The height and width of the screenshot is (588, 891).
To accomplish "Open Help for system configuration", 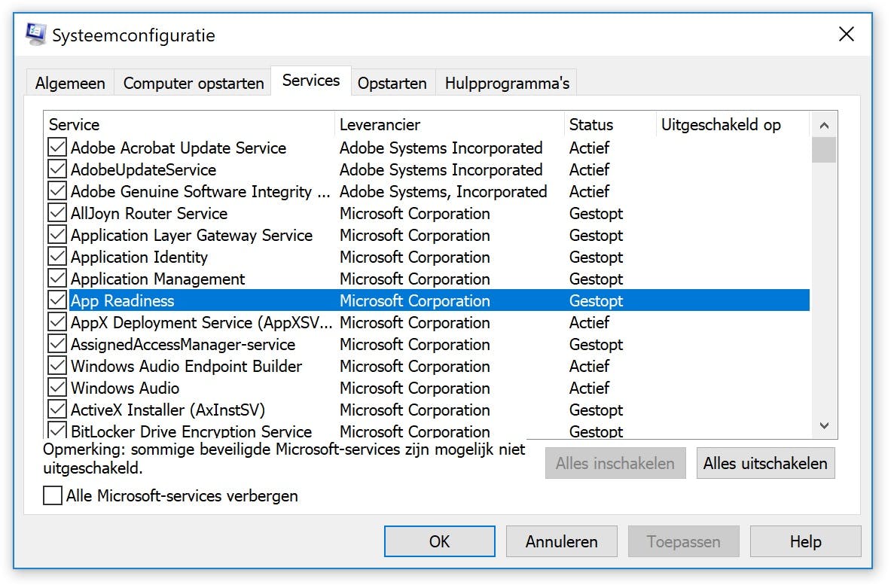I will [x=805, y=541].
